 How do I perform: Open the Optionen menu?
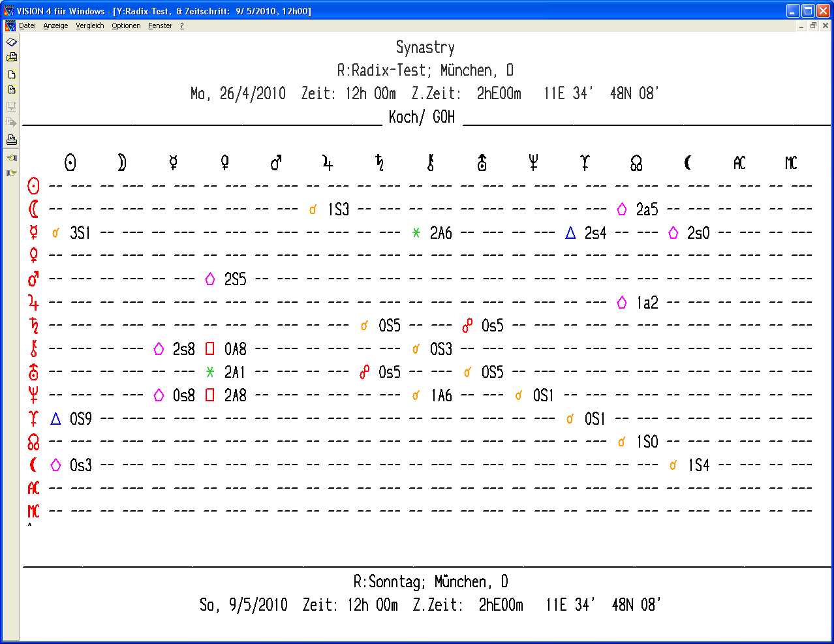(126, 26)
